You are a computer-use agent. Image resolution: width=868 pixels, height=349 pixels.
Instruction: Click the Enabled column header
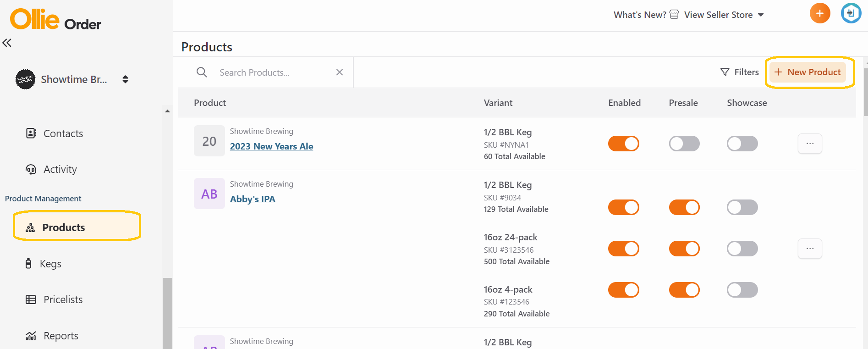pyautogui.click(x=624, y=103)
